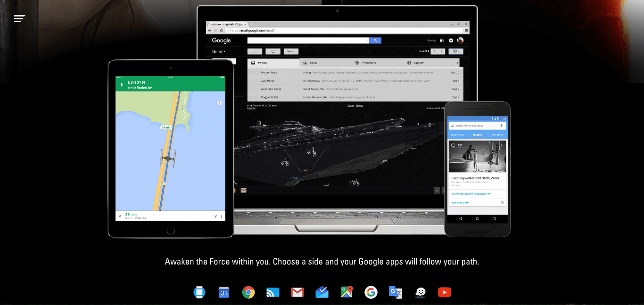Open the Inbox by Gmail icon
644x305 pixels.
pos(322,292)
